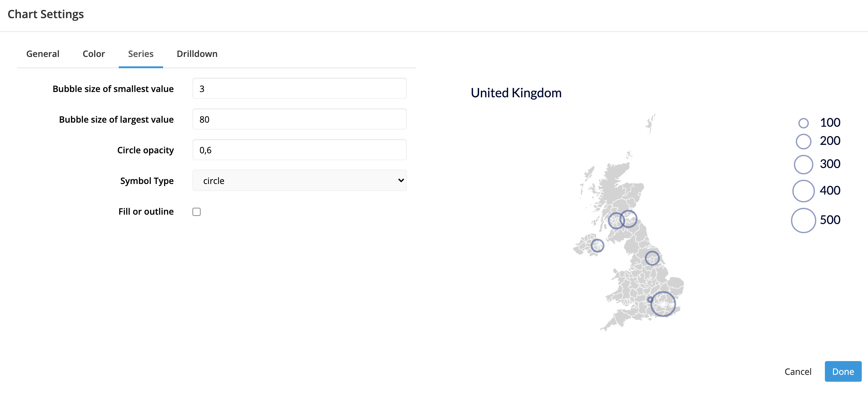This screenshot has height=398, width=868.
Task: Select the 500 legend bubble
Action: [x=803, y=221]
